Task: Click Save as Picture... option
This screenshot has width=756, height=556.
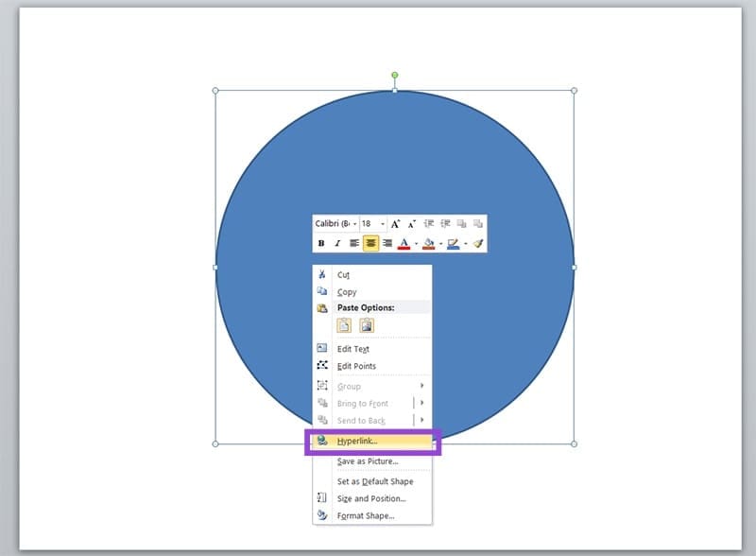Action: [368, 461]
